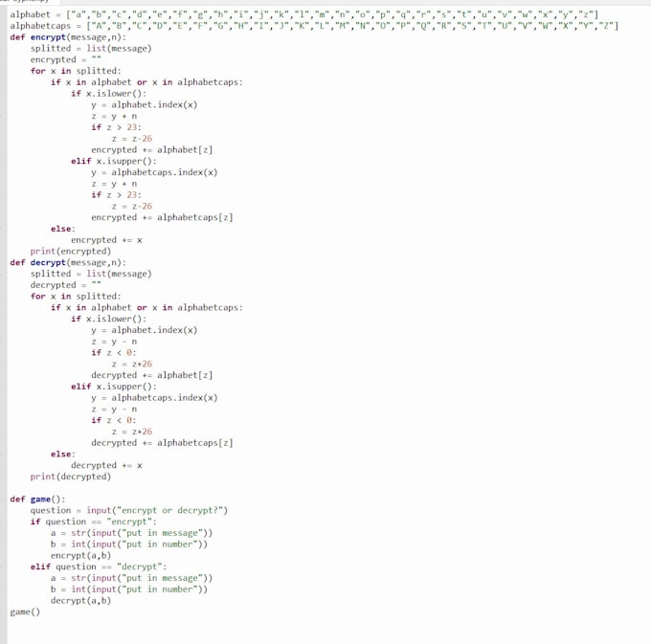
Task: Click the 'encrypted += alphabet[z]' line
Action: tap(152, 150)
